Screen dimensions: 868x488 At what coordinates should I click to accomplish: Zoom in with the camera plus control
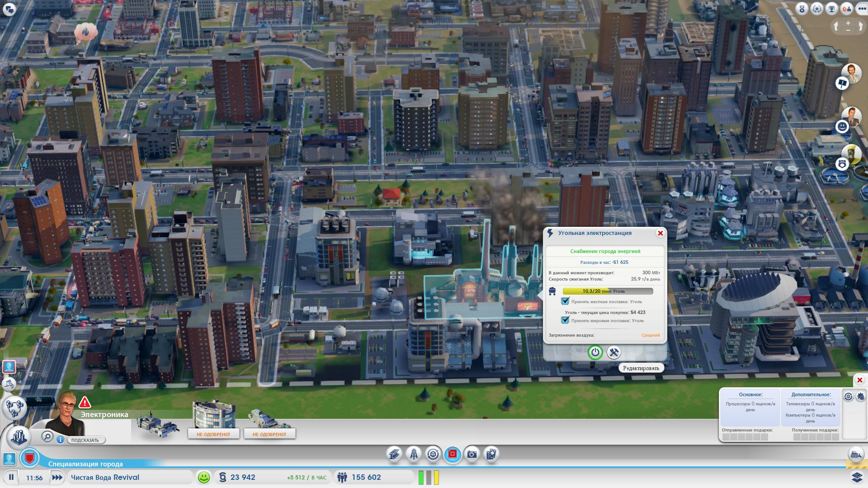(x=848, y=23)
